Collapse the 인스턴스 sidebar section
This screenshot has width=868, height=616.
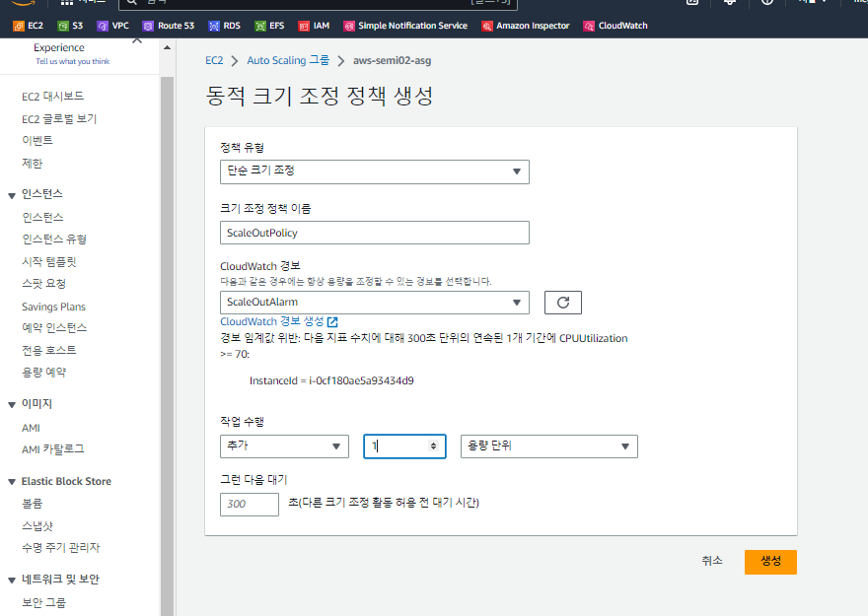[12, 196]
